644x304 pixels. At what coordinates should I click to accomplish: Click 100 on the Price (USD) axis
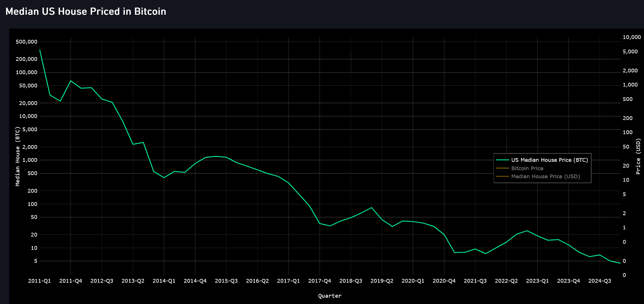point(628,132)
